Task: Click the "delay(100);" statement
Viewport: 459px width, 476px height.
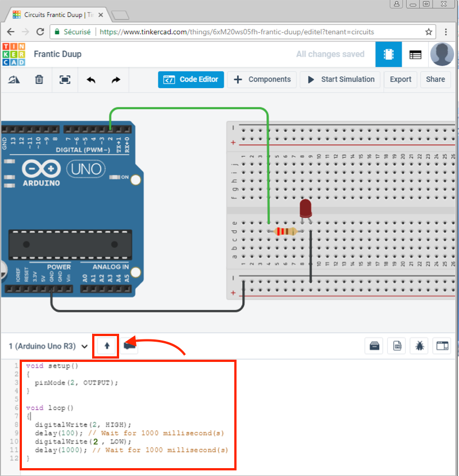Action: pos(58,433)
